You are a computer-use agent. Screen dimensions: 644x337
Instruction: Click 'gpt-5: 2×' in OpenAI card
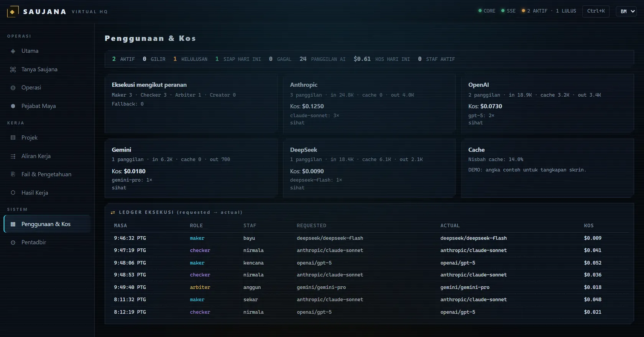481,115
